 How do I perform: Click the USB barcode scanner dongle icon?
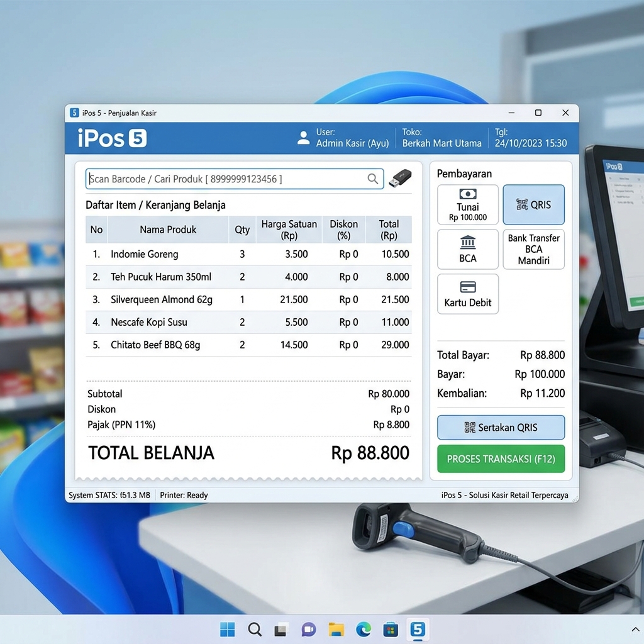click(401, 179)
